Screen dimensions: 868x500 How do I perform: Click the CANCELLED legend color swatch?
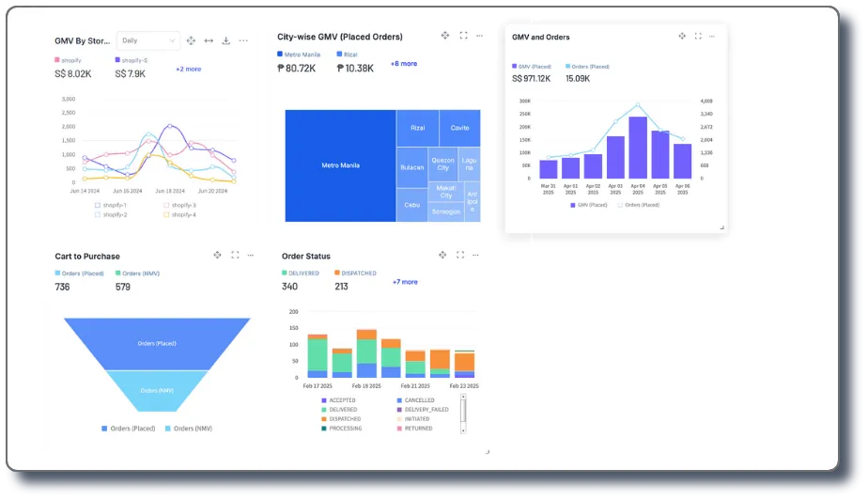pyautogui.click(x=399, y=399)
